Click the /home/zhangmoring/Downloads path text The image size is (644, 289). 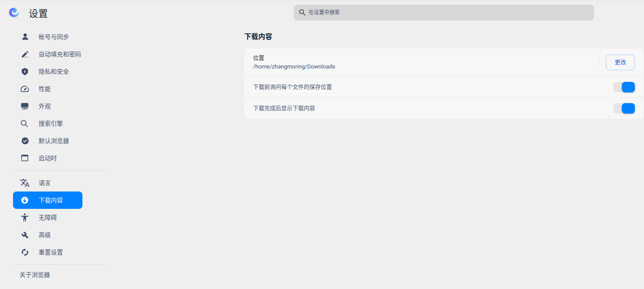(294, 67)
